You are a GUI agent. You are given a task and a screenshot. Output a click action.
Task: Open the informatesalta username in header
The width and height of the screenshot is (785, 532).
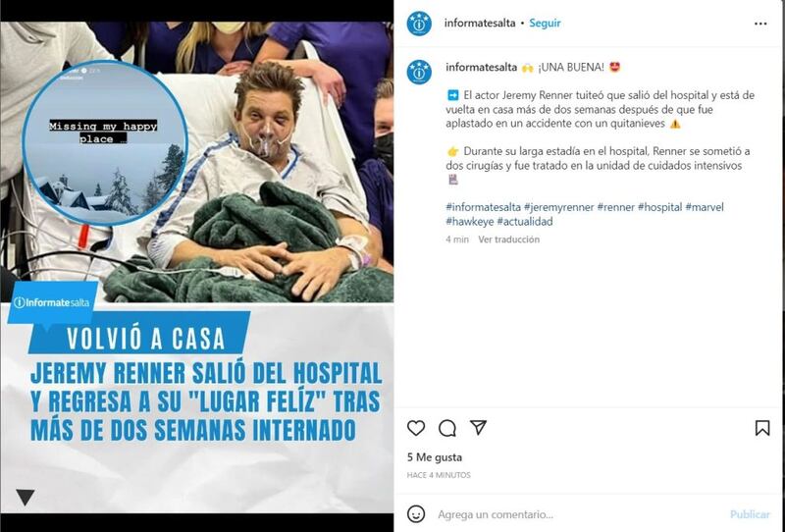click(x=480, y=23)
